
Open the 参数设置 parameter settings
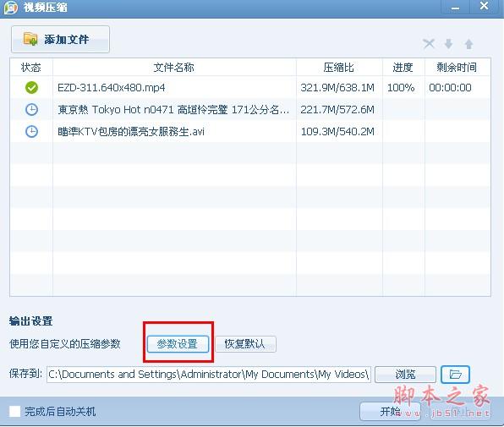click(178, 344)
